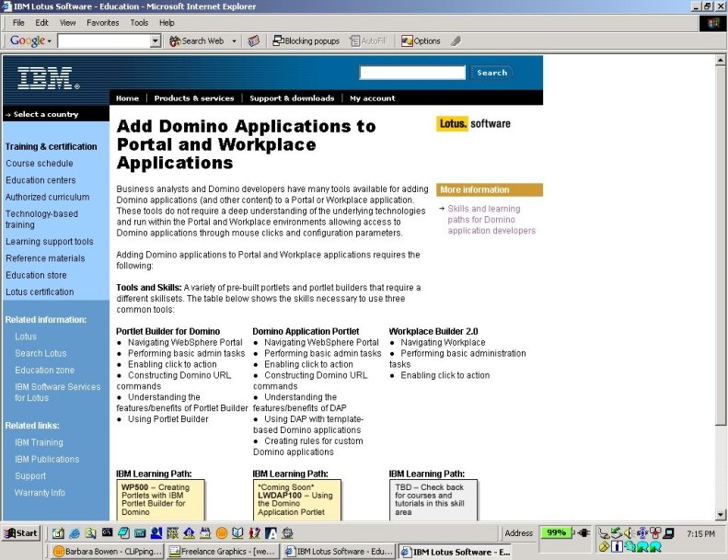Toggle Blocking popups button

[306, 41]
